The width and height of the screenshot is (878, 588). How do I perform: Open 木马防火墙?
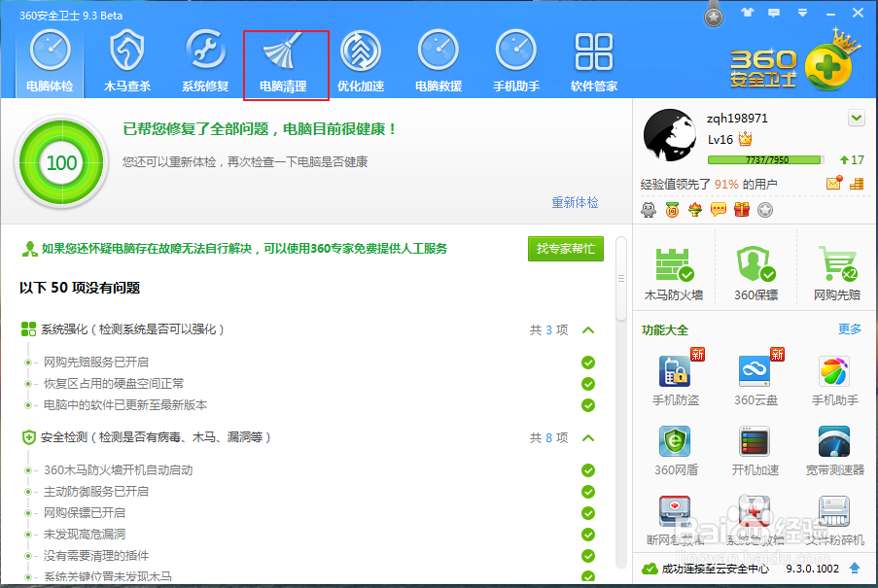[674, 273]
